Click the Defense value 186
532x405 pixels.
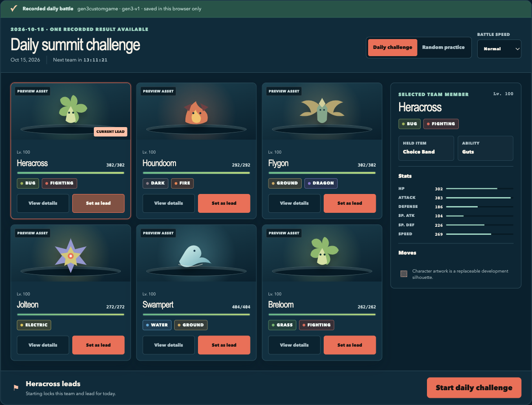[439, 207]
